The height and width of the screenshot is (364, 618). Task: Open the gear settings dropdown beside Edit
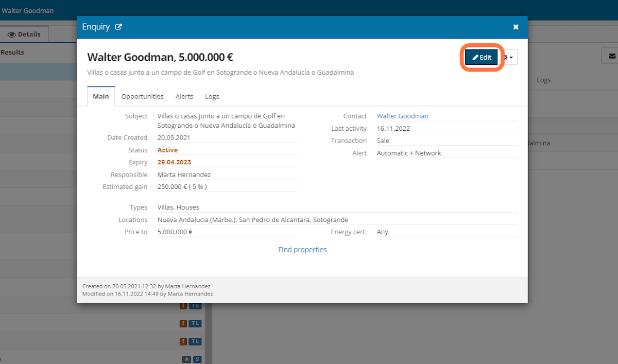(x=508, y=58)
